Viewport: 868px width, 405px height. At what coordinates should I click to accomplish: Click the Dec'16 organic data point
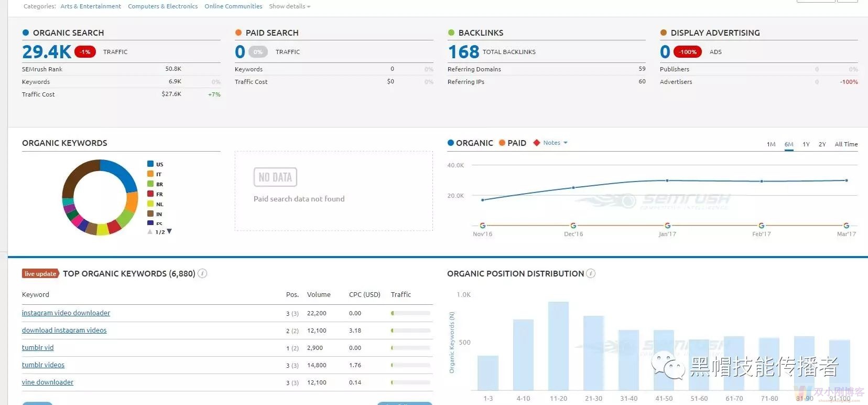coord(573,187)
